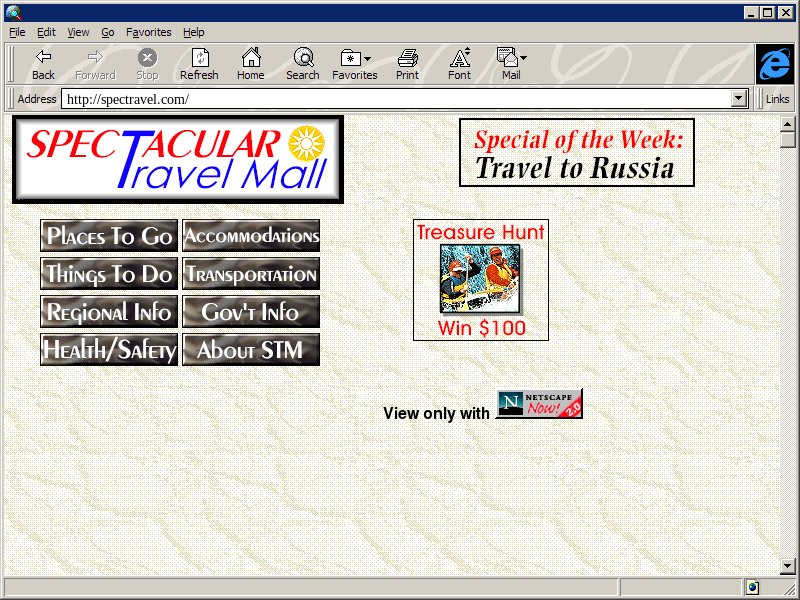Screen dimensions: 800x600
Task: Open the Links bar
Action: (x=777, y=99)
